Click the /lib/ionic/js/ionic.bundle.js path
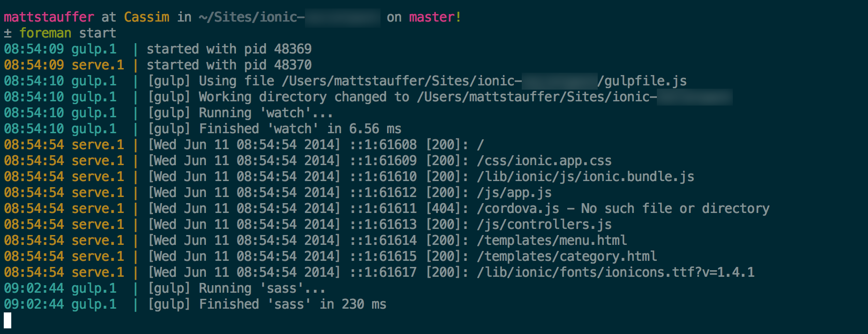The image size is (868, 334). click(586, 177)
